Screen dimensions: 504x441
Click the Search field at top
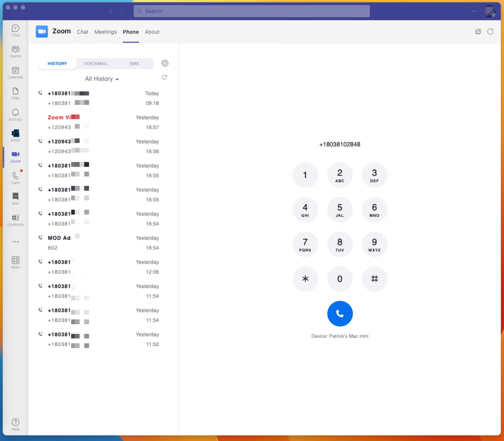pyautogui.click(x=252, y=11)
